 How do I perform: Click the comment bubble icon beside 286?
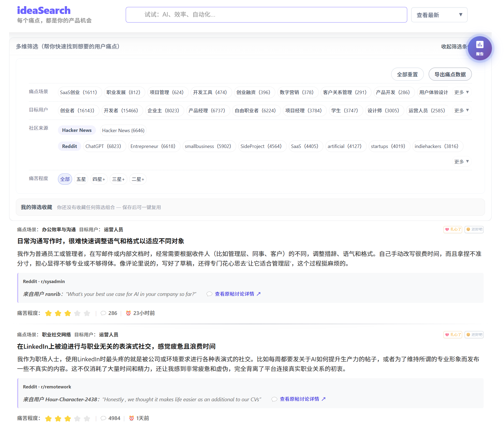coord(103,313)
